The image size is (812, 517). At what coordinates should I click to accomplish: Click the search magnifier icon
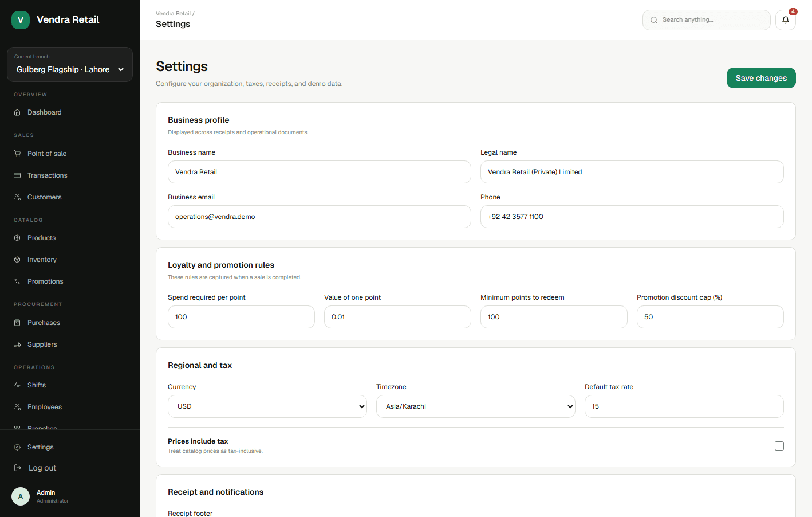[654, 20]
